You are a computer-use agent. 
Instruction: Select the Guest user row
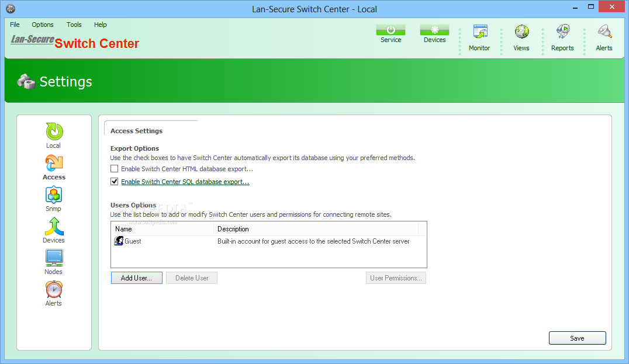[x=269, y=241]
